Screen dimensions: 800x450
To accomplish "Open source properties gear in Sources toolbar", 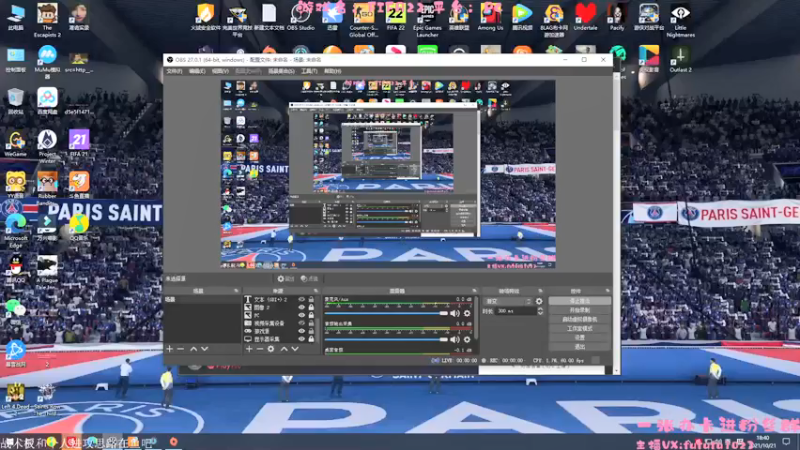I will point(271,349).
